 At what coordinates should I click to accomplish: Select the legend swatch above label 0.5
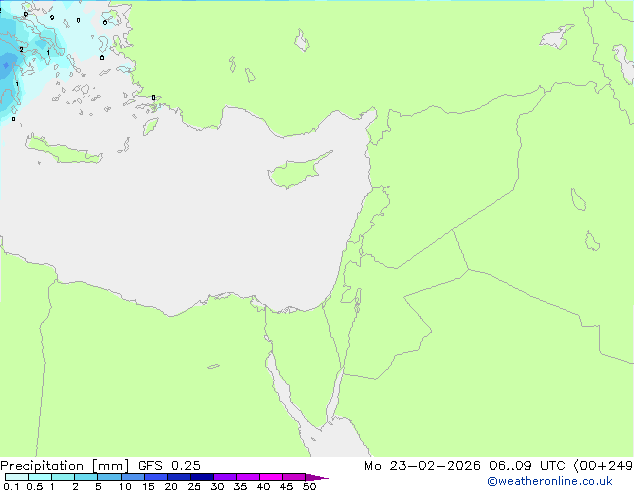tap(40, 477)
